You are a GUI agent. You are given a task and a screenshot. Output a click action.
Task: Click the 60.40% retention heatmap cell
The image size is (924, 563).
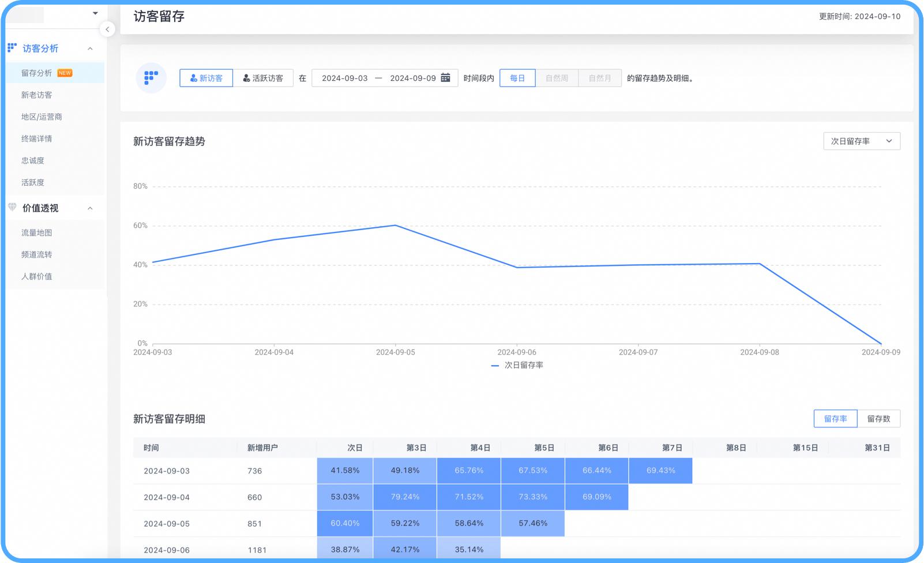pos(345,524)
